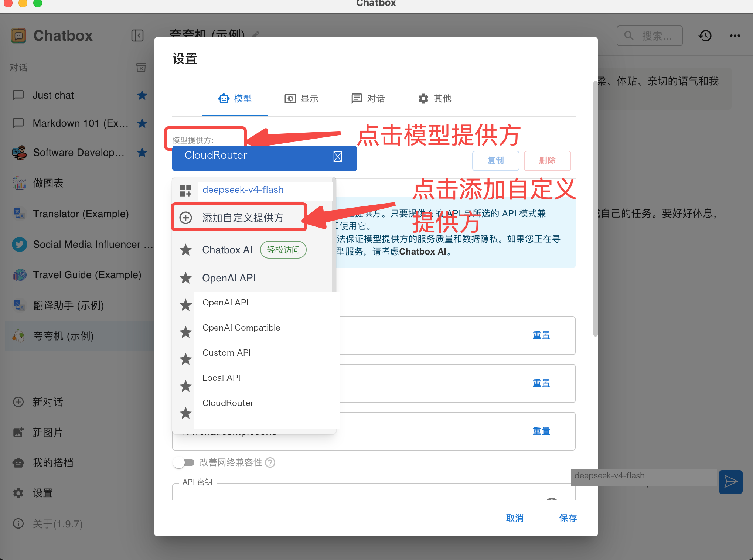Viewport: 753px width, 560px height.
Task: Click the 新图片 image icon
Action: [18, 432]
